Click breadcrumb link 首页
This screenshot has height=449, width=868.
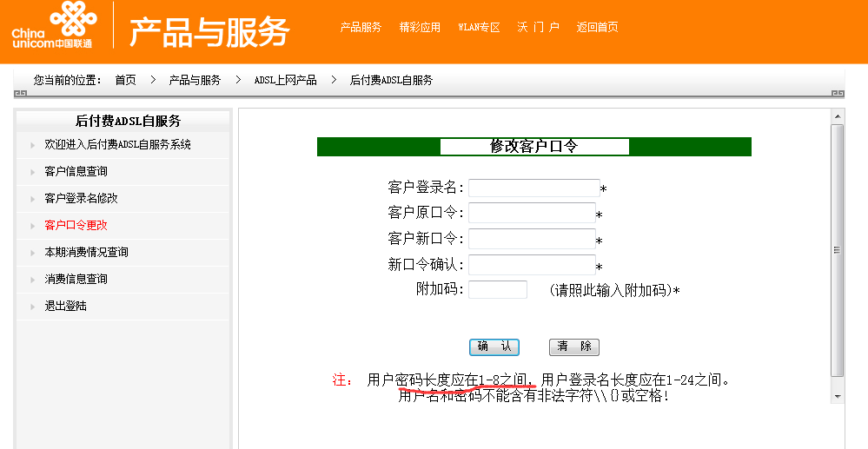click(125, 80)
